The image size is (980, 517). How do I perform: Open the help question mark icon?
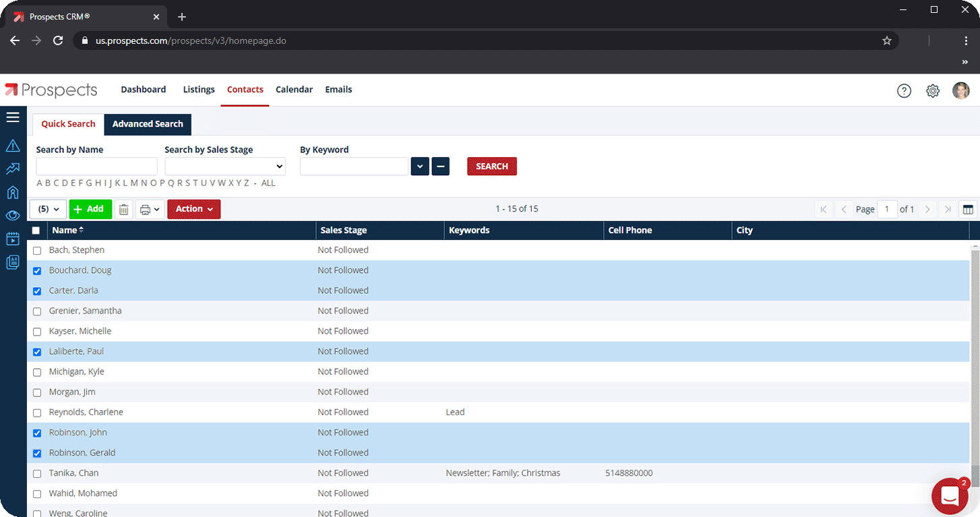(904, 91)
